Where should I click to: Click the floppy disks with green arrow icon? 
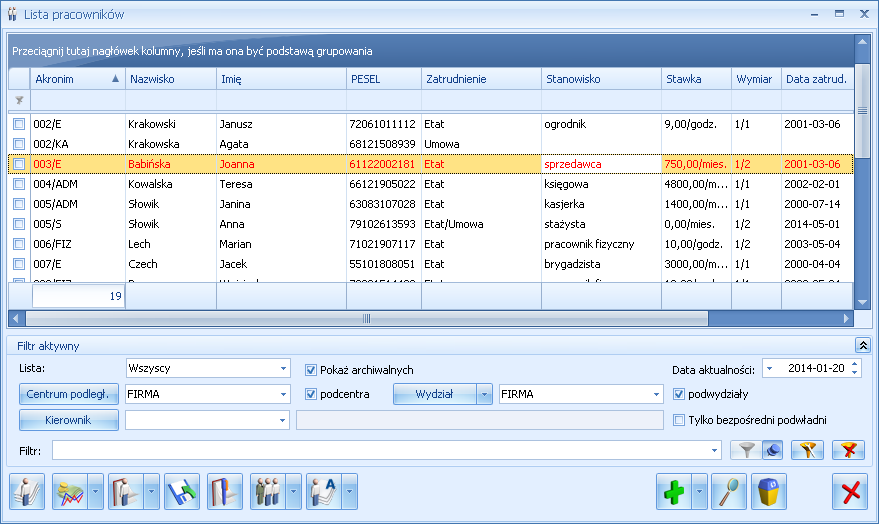click(x=182, y=491)
